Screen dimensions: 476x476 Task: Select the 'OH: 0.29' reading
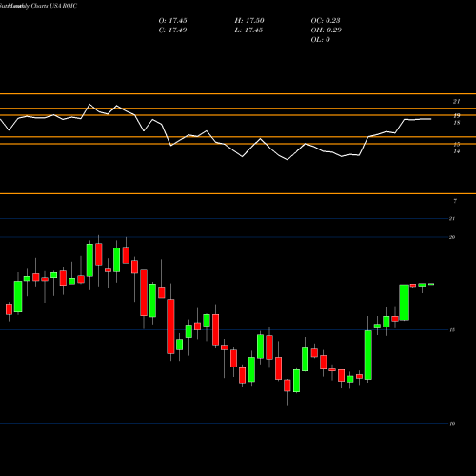pos(326,30)
